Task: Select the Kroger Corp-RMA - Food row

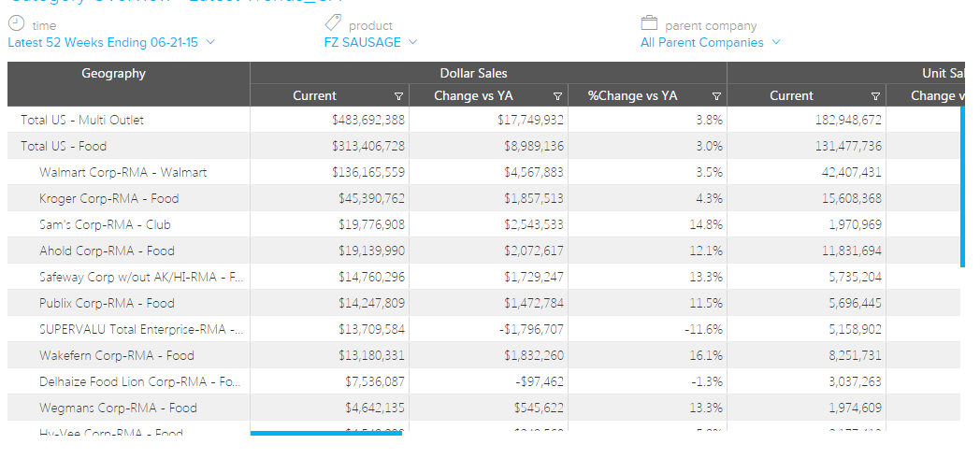Action: click(x=108, y=198)
